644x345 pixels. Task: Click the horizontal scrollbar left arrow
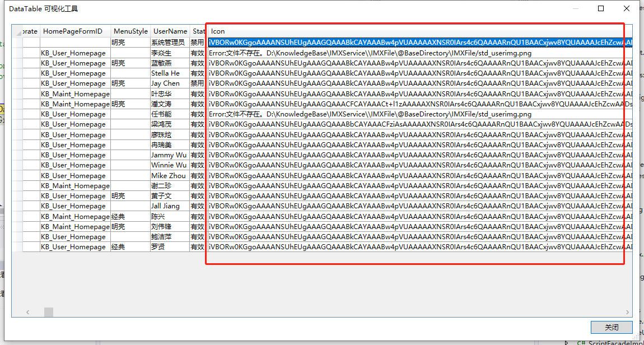pos(27,312)
